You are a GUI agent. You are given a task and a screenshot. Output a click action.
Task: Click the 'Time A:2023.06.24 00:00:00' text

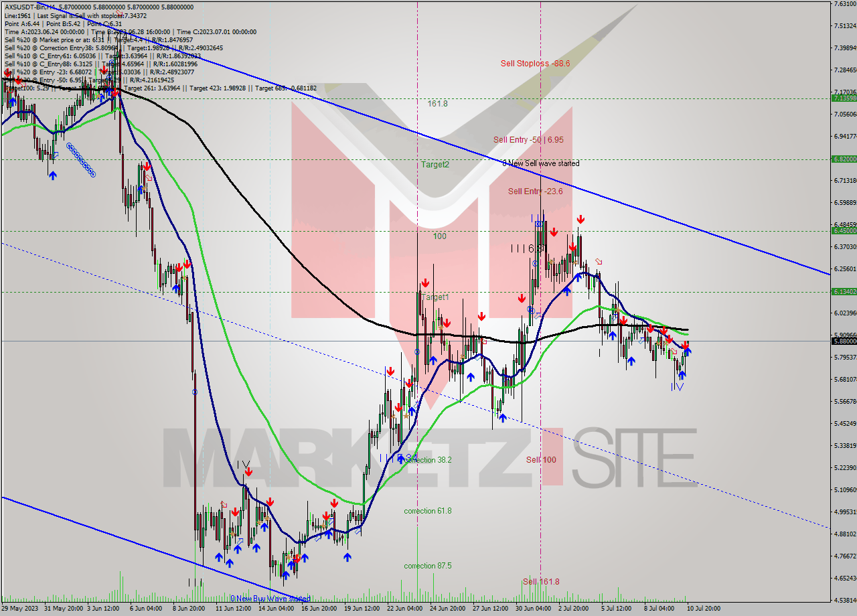click(44, 31)
